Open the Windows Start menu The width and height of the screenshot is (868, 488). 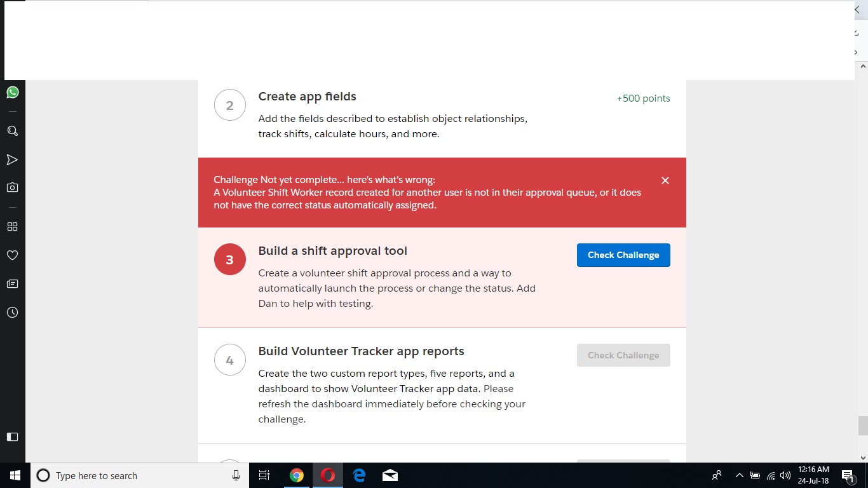[15, 475]
